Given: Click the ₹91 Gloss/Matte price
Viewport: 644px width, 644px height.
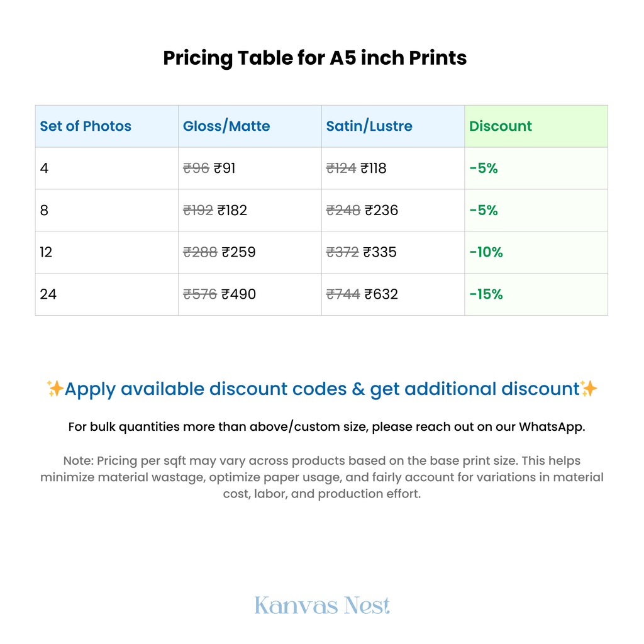Looking at the screenshot, I should pyautogui.click(x=225, y=169).
